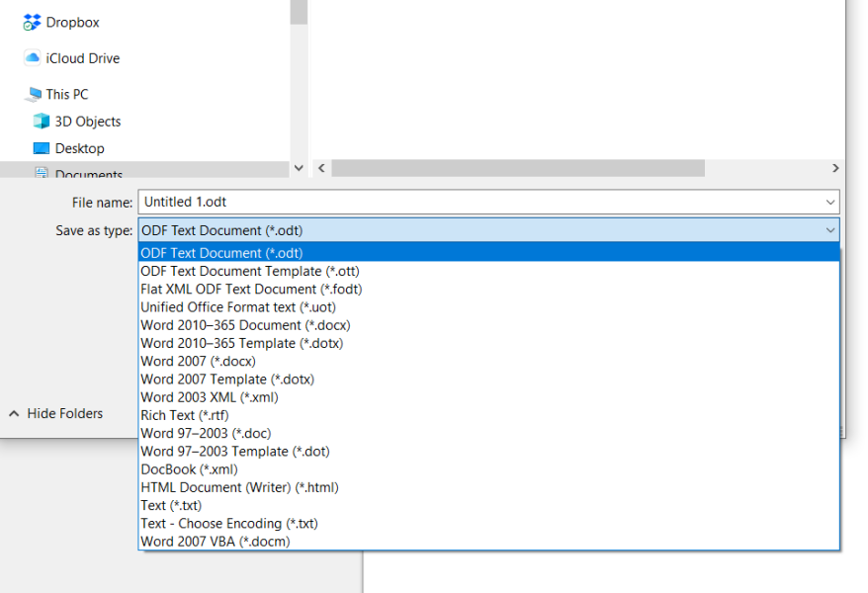Click the Dropbox icon in sidebar
868x593 pixels.
32,22
